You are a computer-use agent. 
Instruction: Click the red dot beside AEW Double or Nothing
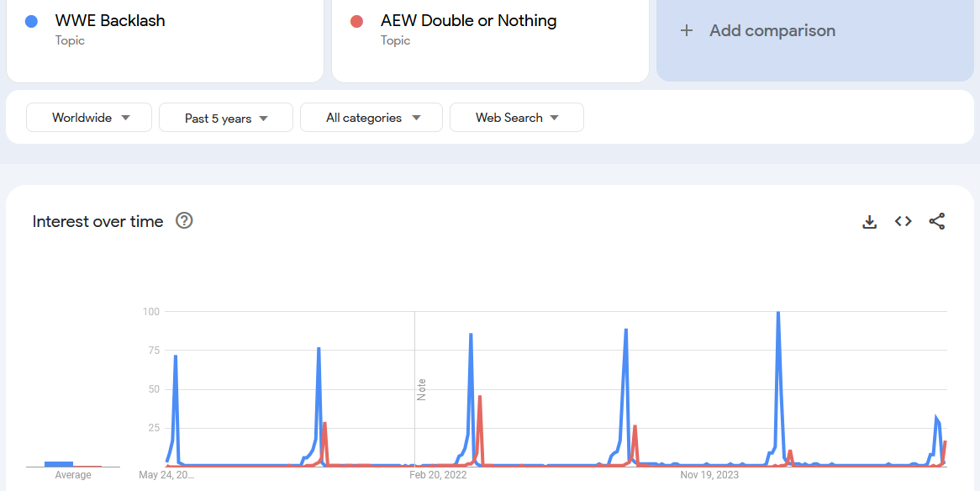click(357, 21)
